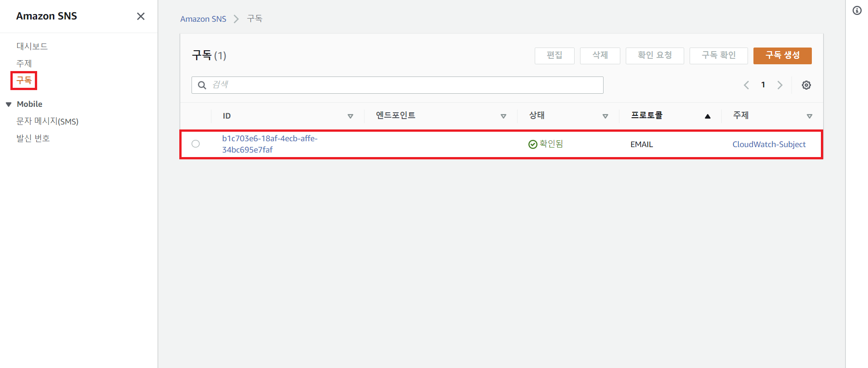This screenshot has width=868, height=368.
Task: Go to previous page arrow
Action: (x=746, y=85)
